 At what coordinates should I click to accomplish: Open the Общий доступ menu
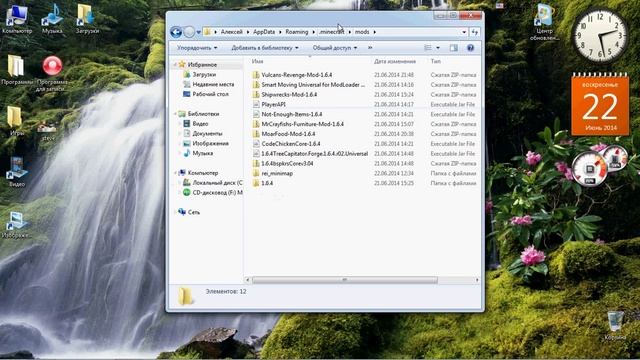pos(335,48)
